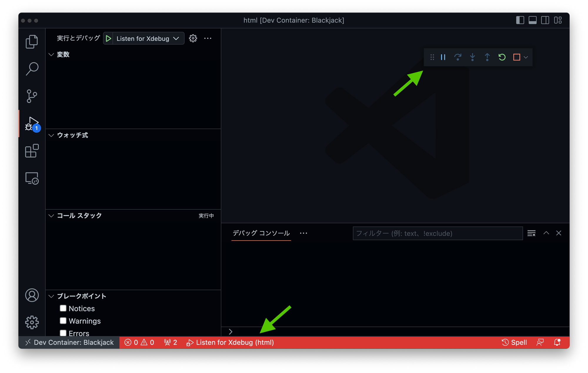Image resolution: width=588 pixels, height=373 pixels.
Task: Restart the debug session
Action: coord(502,57)
